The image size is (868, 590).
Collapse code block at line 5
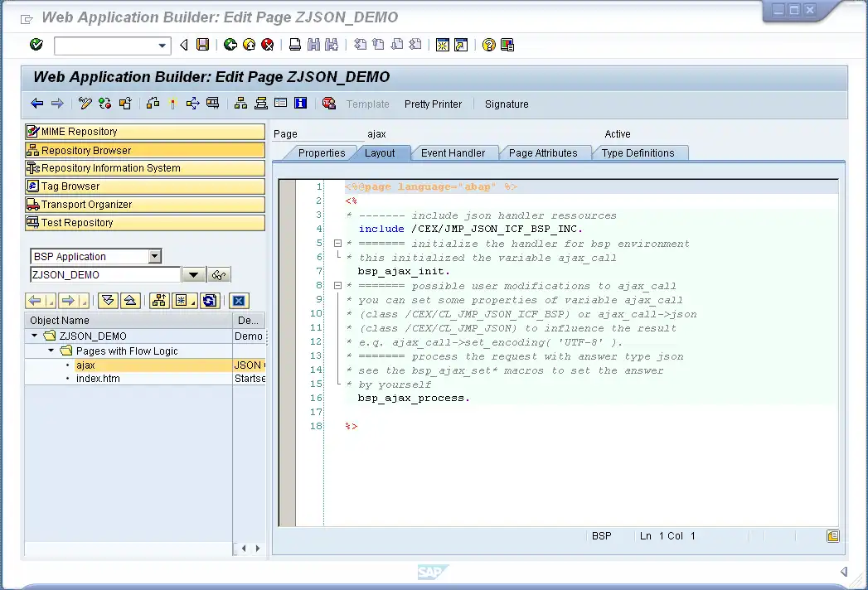(337, 244)
